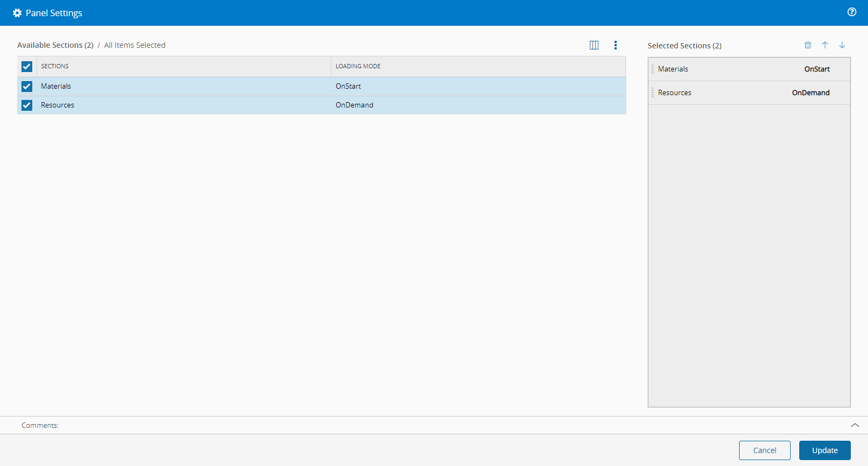
Task: Select Resources in Selected Sections list
Action: coord(675,92)
